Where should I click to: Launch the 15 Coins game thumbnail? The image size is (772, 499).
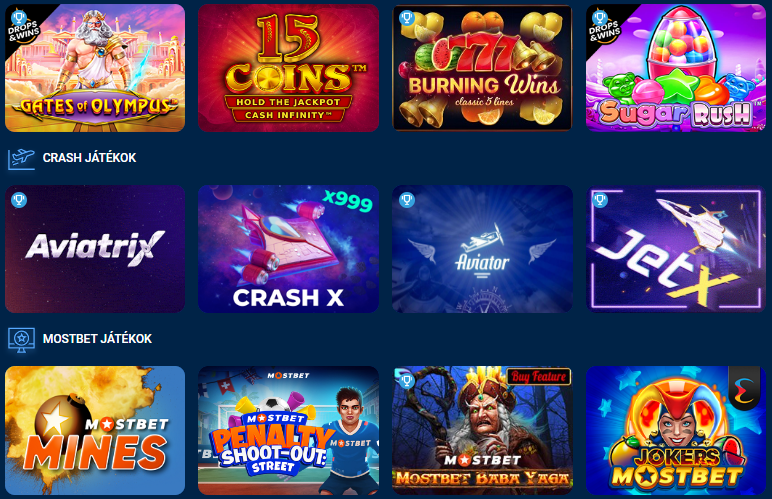point(289,68)
